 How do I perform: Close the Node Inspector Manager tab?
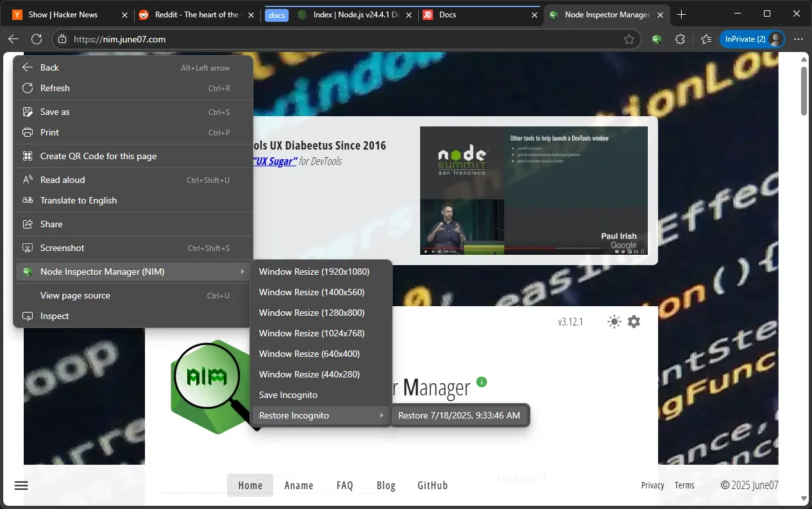[x=659, y=14]
